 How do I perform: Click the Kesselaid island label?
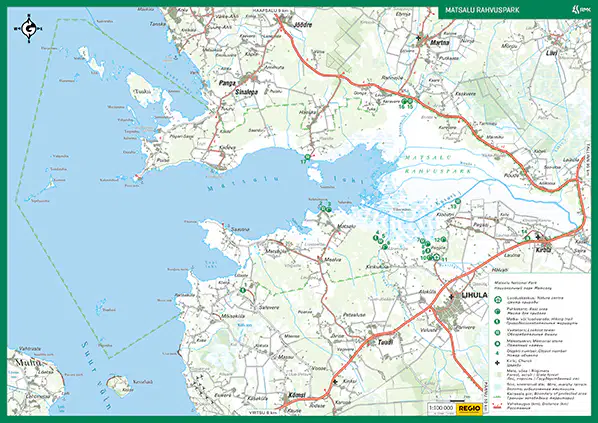[143, 381]
